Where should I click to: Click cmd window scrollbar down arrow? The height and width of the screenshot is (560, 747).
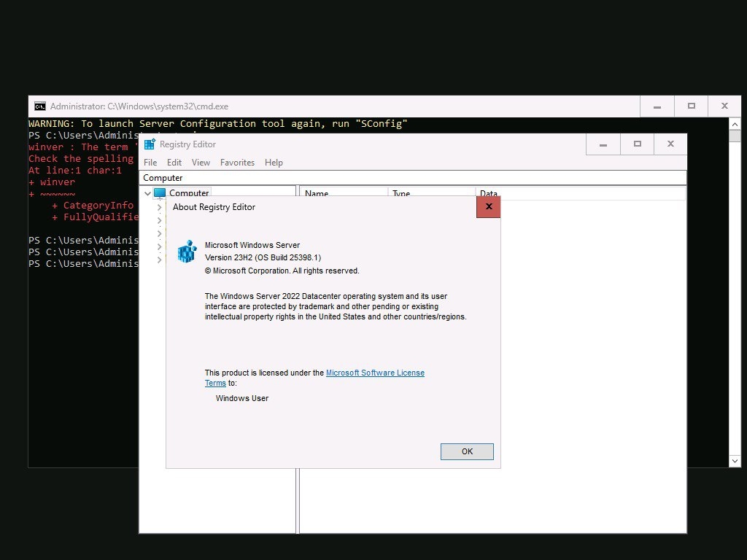pyautogui.click(x=735, y=461)
